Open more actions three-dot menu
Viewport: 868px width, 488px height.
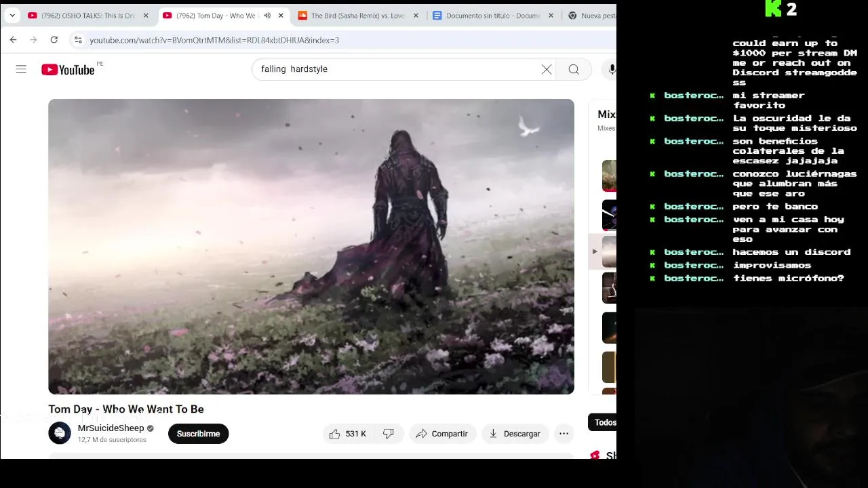coord(564,434)
